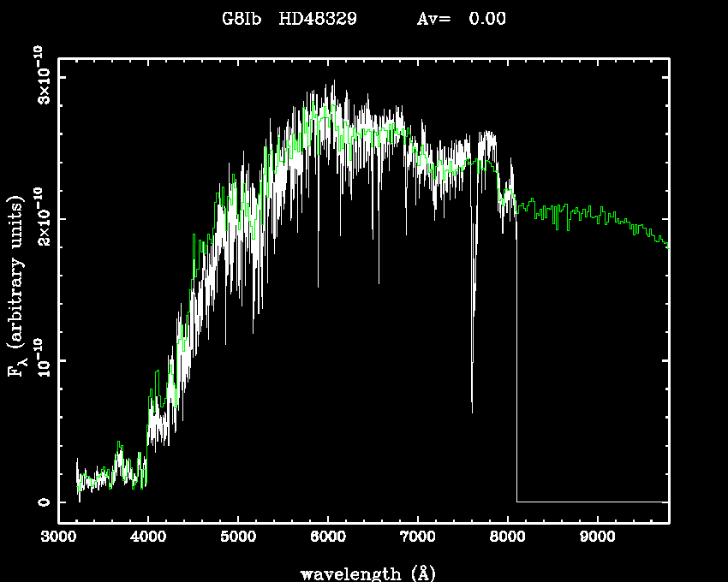This screenshot has width=728, height=582.
Task: Click the 3000 tick label on x-axis
Action: [58, 537]
